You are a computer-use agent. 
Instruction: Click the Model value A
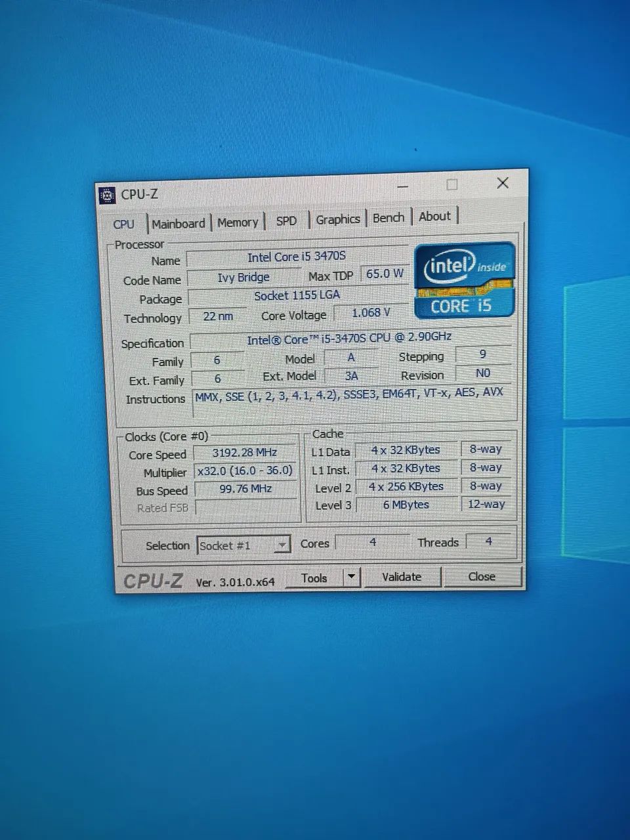click(x=351, y=358)
